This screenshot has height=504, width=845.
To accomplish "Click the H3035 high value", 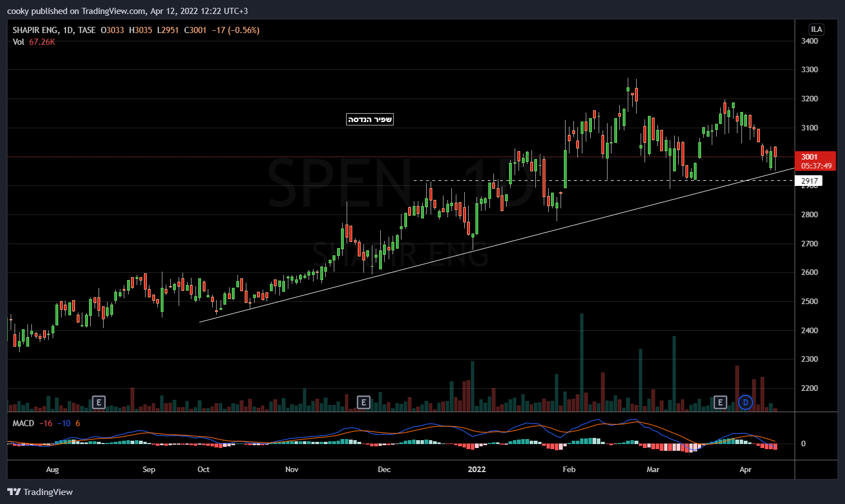I will (x=141, y=30).
